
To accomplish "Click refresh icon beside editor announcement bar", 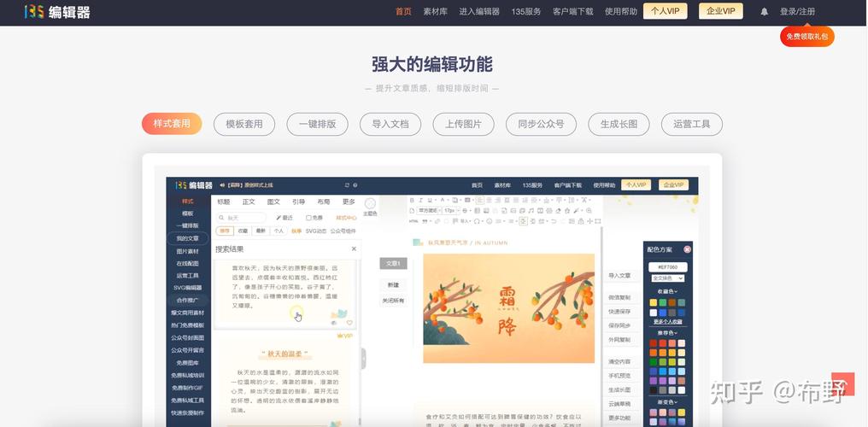I will coord(347,184).
